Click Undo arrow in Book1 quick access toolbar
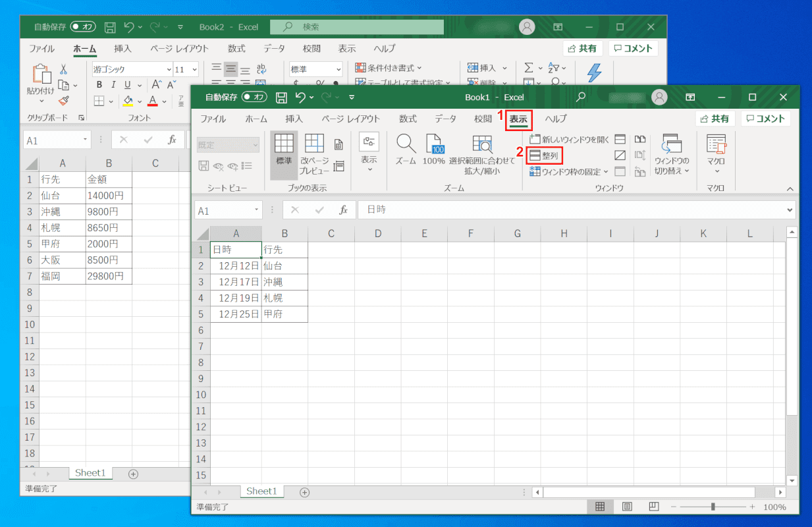 (300, 97)
